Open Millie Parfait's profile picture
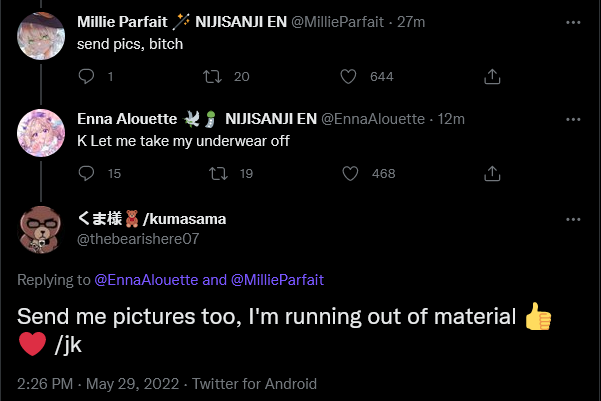 [x=43, y=38]
